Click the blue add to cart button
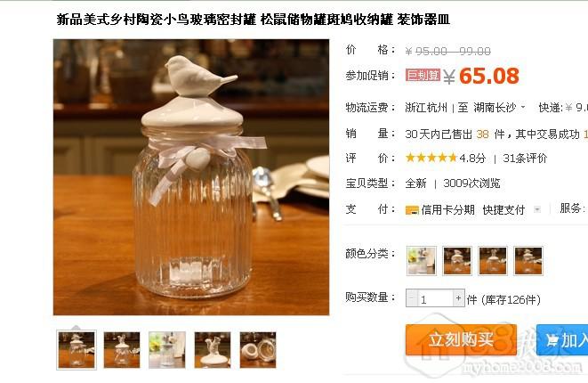The height and width of the screenshot is (383, 588). click(562, 339)
